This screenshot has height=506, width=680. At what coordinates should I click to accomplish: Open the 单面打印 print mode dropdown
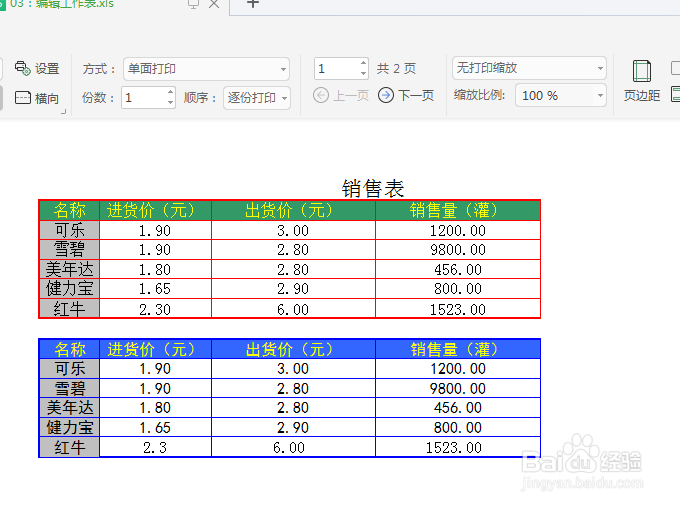click(206, 69)
